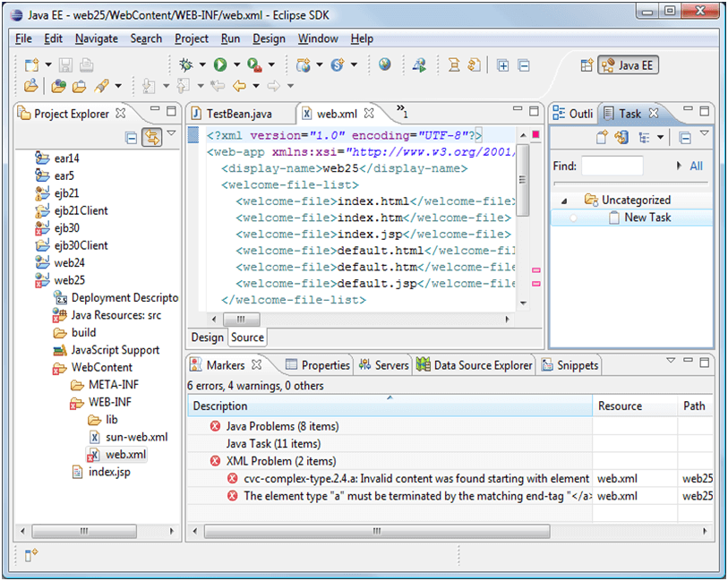Image resolution: width=728 pixels, height=581 pixels.
Task: Toggle Link with Editor in Project Explorer
Action: [152, 137]
